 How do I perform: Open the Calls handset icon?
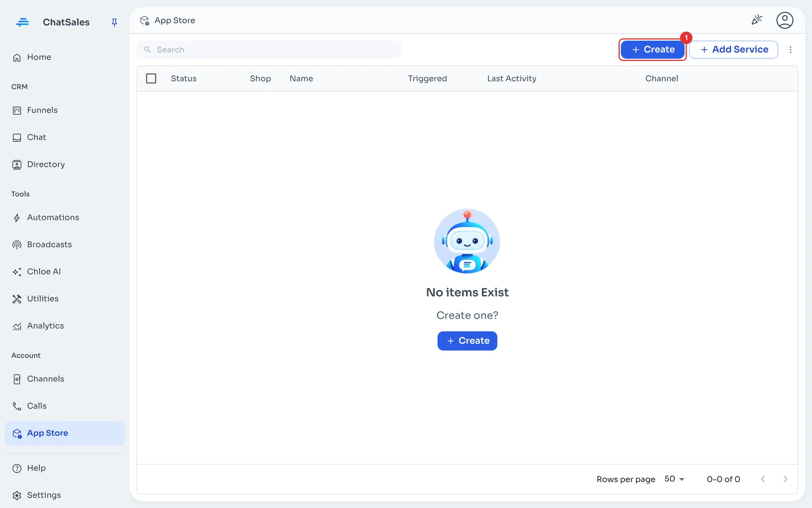coord(17,406)
